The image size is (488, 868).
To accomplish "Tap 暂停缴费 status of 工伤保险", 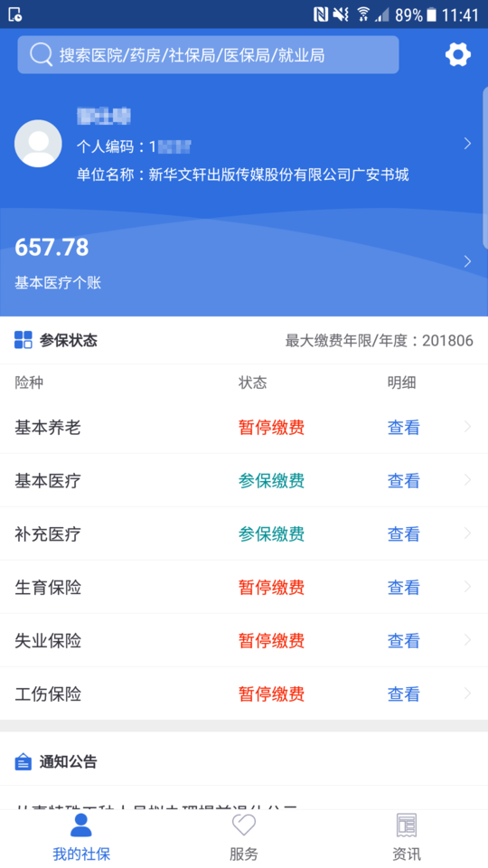I will (271, 693).
